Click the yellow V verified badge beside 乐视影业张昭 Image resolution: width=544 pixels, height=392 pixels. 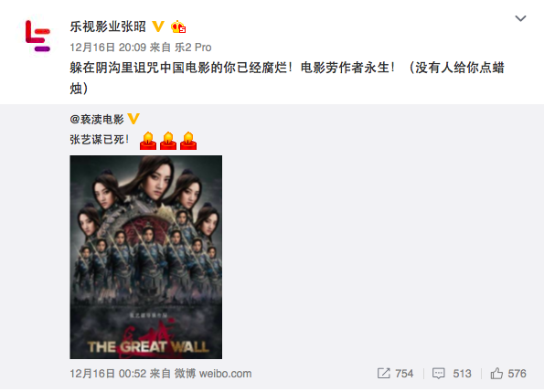click(x=158, y=26)
